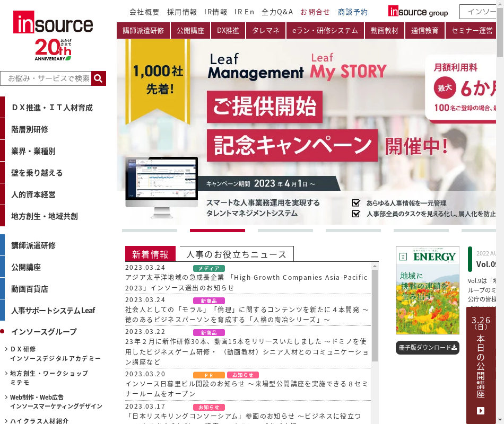The image size is (504, 424).
Task: Open お問合せ link
Action: 315,12
